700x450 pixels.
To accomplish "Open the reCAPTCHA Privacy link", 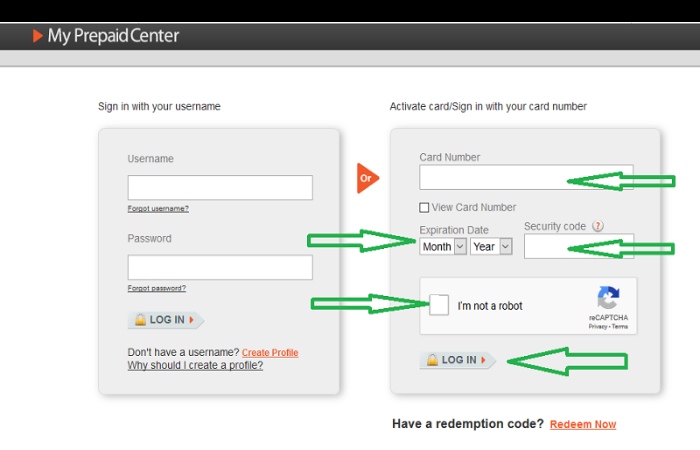I will 598,327.
